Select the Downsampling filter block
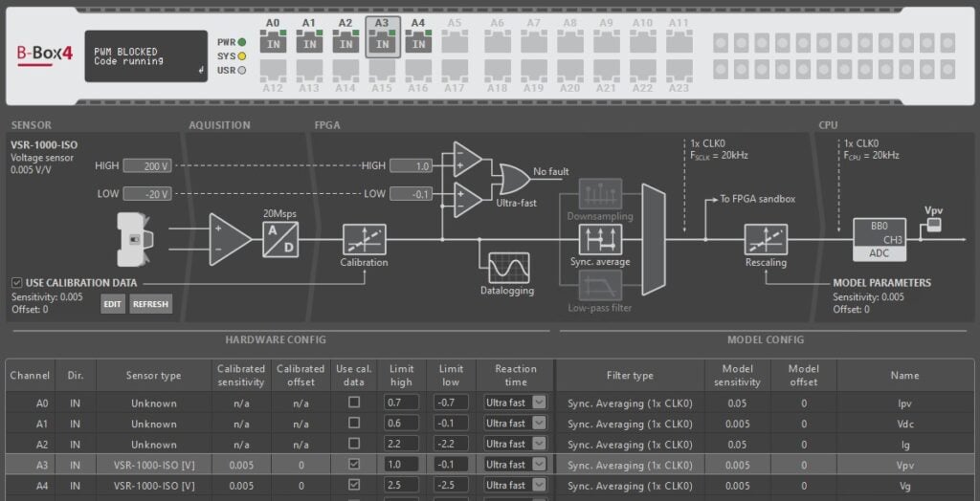This screenshot has width=980, height=501. point(600,194)
